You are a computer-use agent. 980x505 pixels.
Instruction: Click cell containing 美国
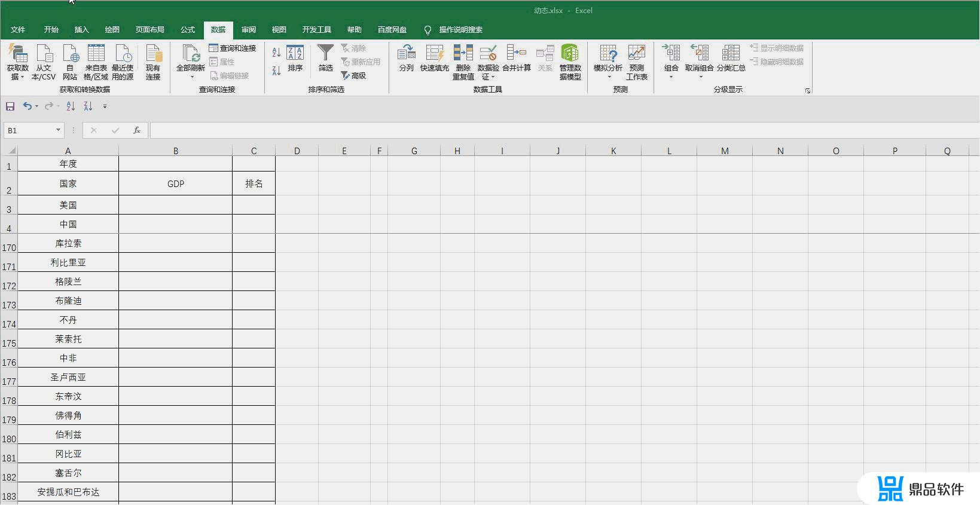coord(68,205)
